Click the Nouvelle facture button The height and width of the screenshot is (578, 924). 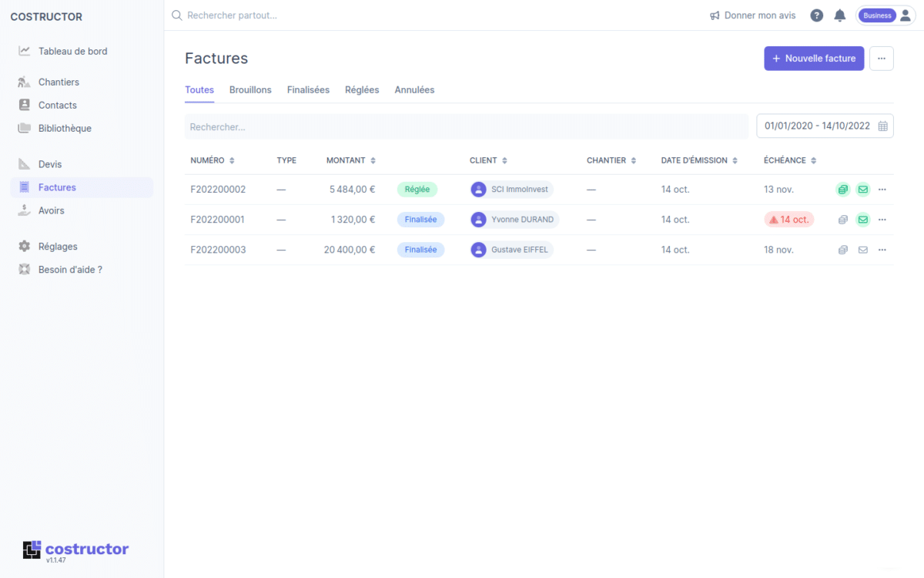[814, 59]
